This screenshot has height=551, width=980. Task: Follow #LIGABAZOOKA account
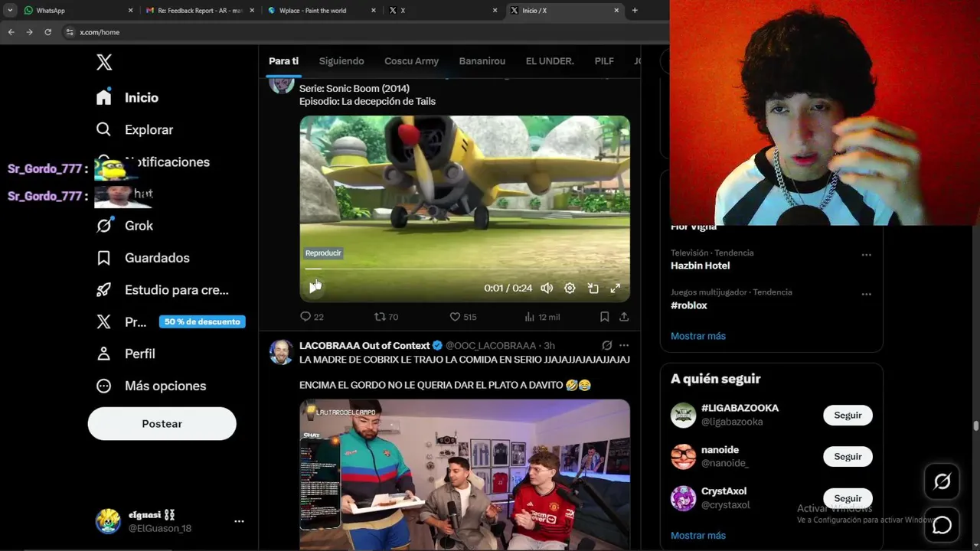tap(848, 416)
